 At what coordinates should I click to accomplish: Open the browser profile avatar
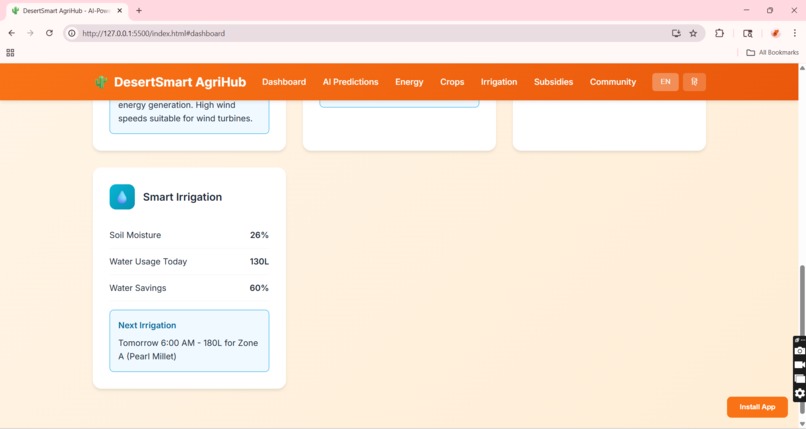click(x=775, y=33)
